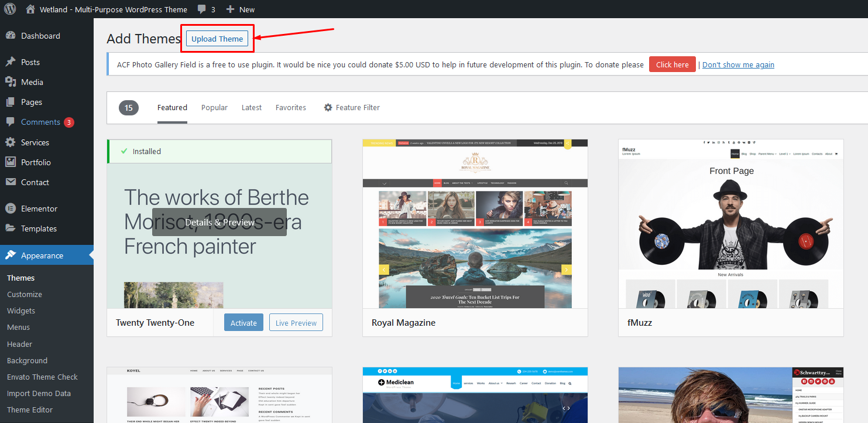The height and width of the screenshot is (423, 868).
Task: Activate the Twenty Twenty-One theme
Action: [243, 322]
